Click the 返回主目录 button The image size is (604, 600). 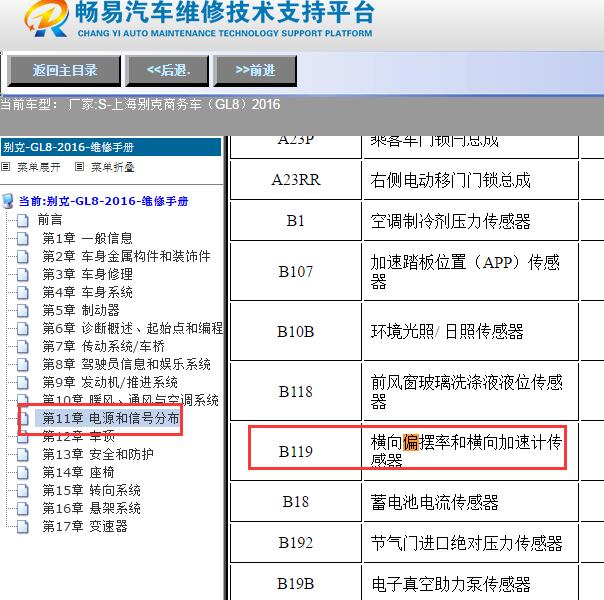[64, 71]
